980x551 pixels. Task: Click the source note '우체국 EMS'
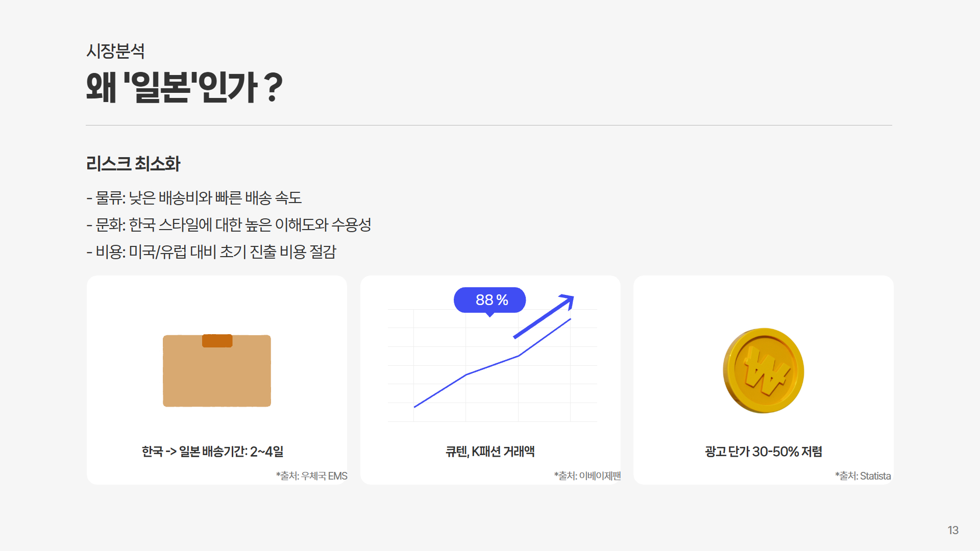coord(312,476)
